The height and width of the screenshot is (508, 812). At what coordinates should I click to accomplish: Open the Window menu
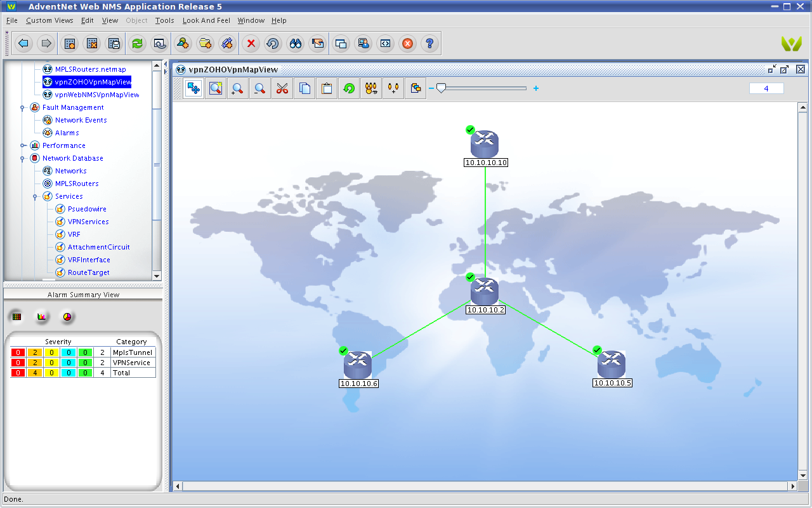(x=251, y=20)
